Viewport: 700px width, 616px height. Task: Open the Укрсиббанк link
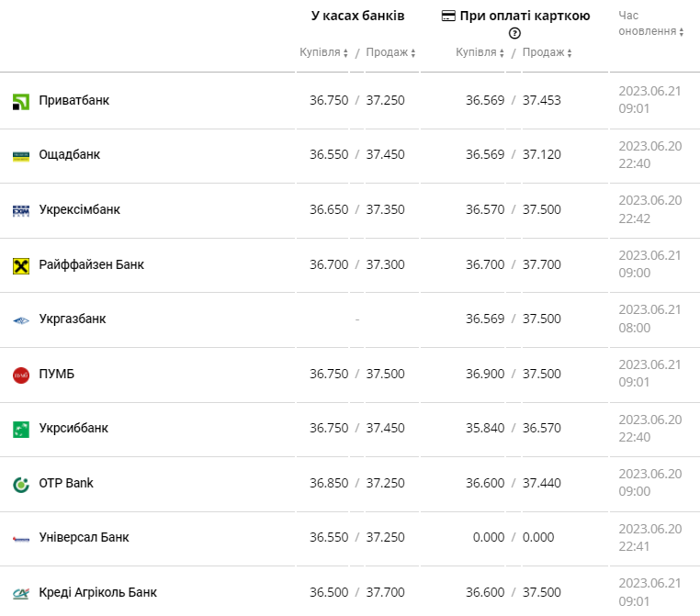73,428
